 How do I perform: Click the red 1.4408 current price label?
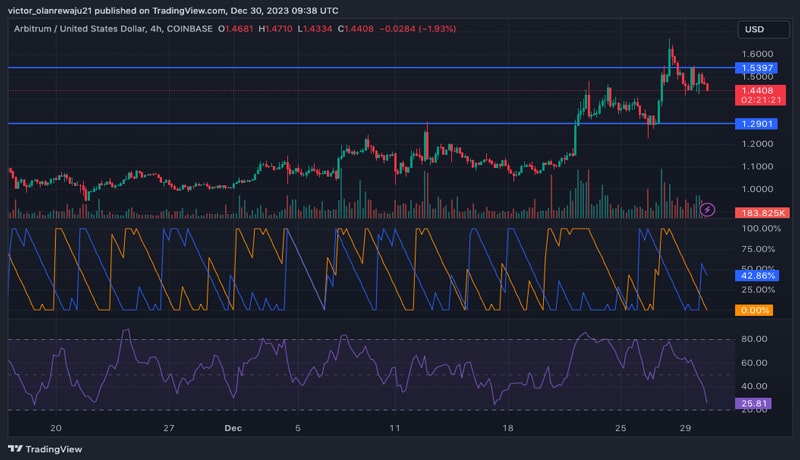click(760, 95)
